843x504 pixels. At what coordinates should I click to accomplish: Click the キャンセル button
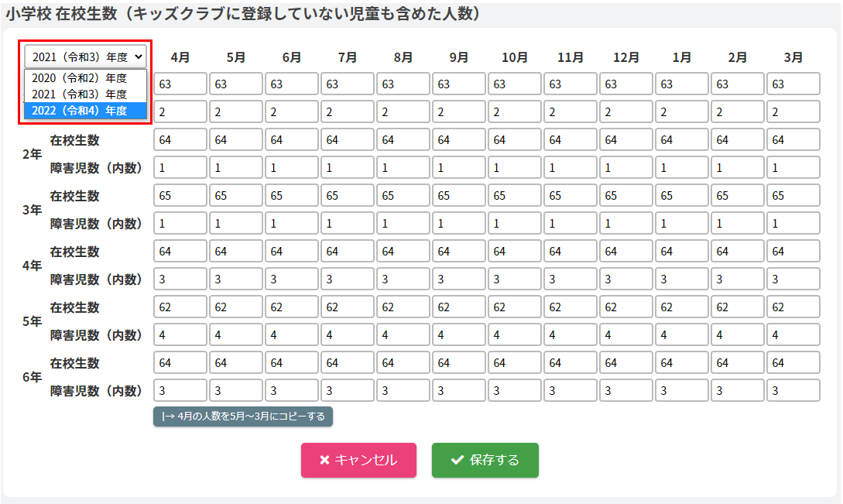click(358, 460)
